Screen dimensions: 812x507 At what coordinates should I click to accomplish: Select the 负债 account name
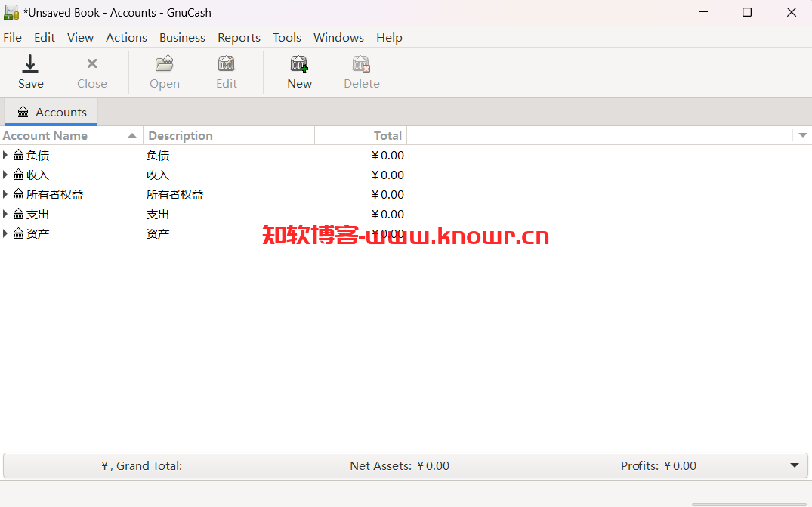(38, 155)
